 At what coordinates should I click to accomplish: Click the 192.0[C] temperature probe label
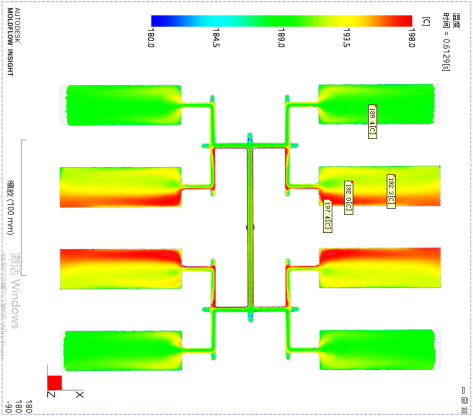[x=349, y=198]
